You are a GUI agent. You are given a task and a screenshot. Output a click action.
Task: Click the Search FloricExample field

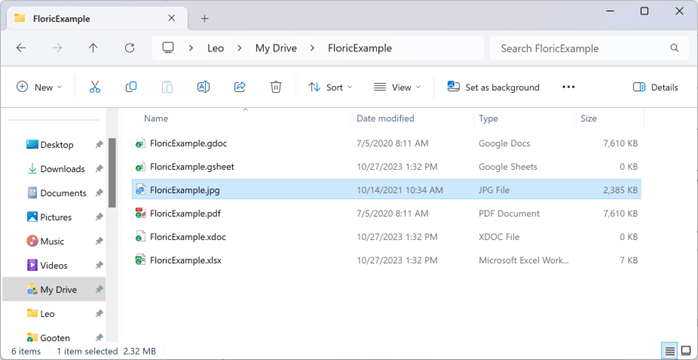click(x=589, y=48)
